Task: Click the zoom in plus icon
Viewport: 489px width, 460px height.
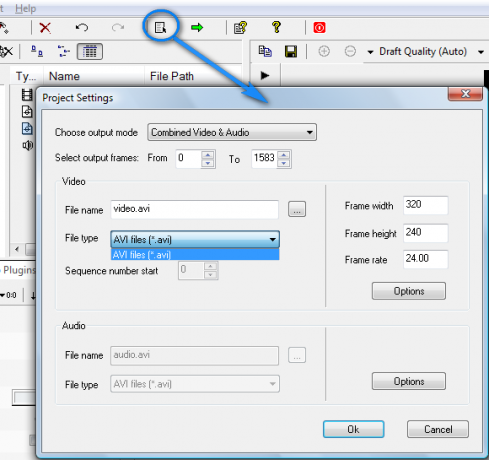Action: point(324,51)
